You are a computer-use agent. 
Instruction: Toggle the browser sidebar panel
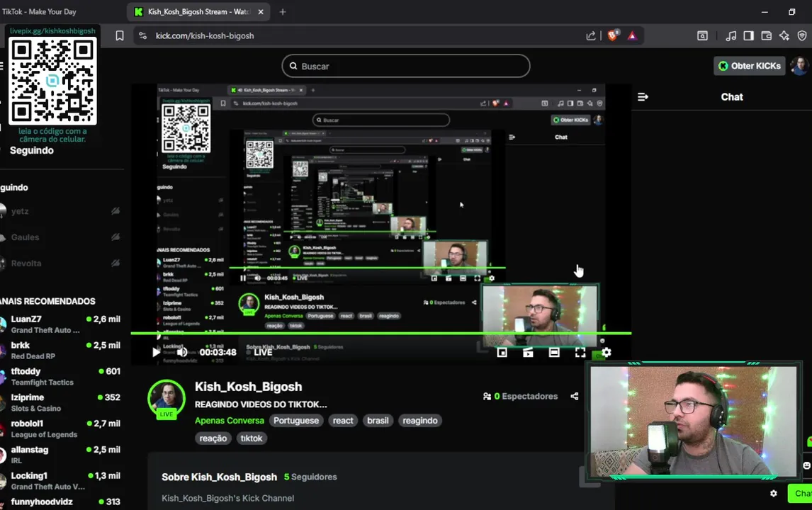[x=748, y=35]
